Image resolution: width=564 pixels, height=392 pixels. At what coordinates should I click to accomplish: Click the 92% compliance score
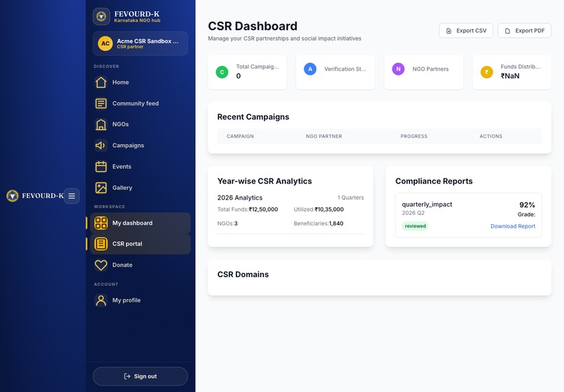point(527,205)
